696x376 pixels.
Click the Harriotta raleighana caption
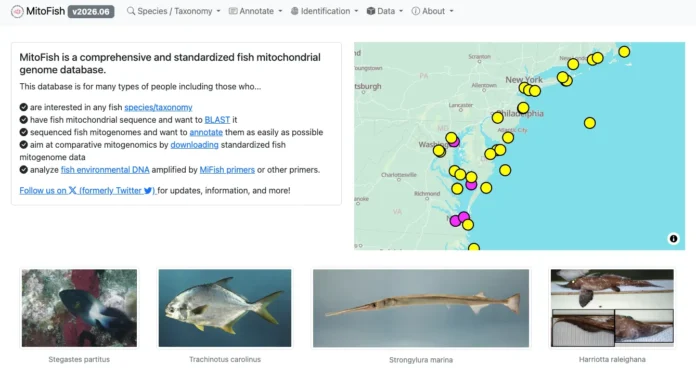(x=612, y=360)
